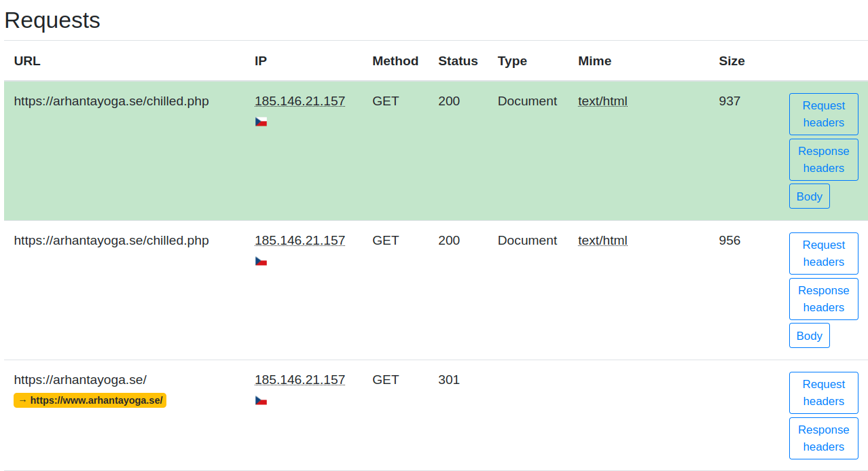Open Response headers for the 301 redirect request

click(x=823, y=438)
